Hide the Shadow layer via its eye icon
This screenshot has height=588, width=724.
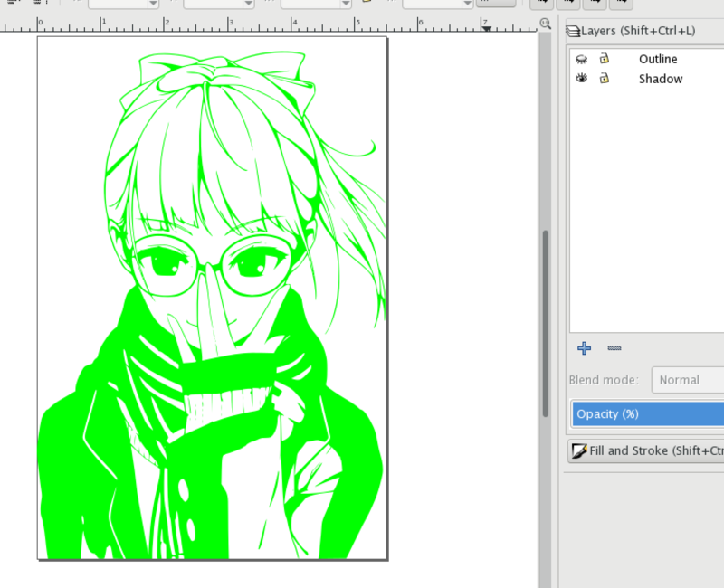pos(581,78)
